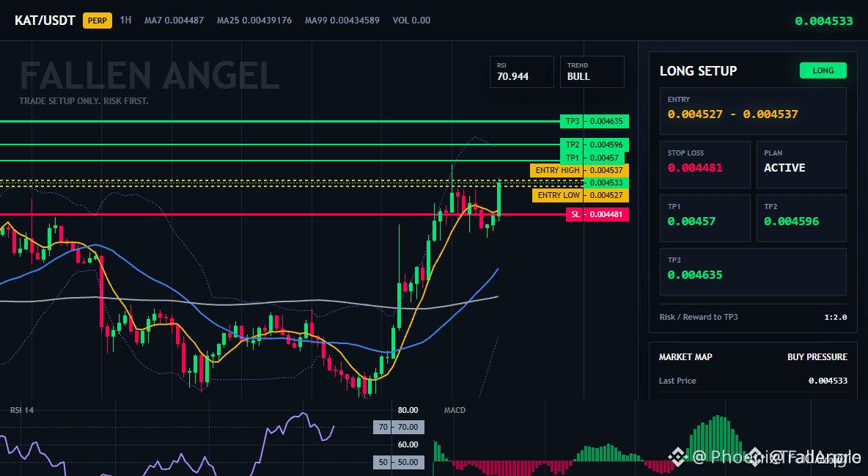Screen dimensions: 868x476
Task: Click the TP2 0.004596 chart label
Action: (595, 144)
